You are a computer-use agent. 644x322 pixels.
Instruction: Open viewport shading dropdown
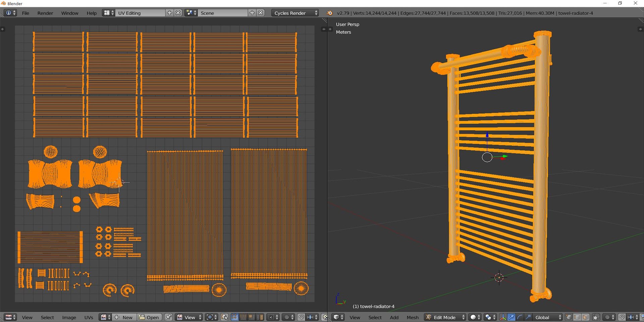pyautogui.click(x=475, y=317)
